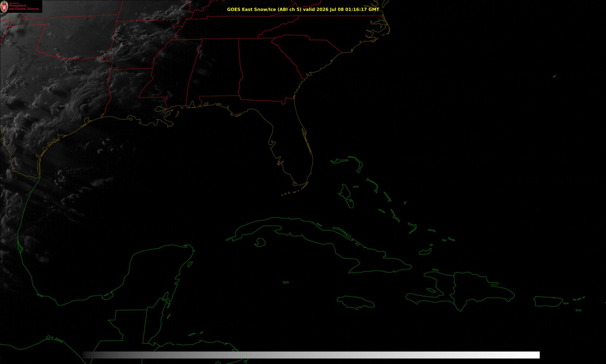Click inside the Georgia state outline

pyautogui.click(x=266, y=70)
